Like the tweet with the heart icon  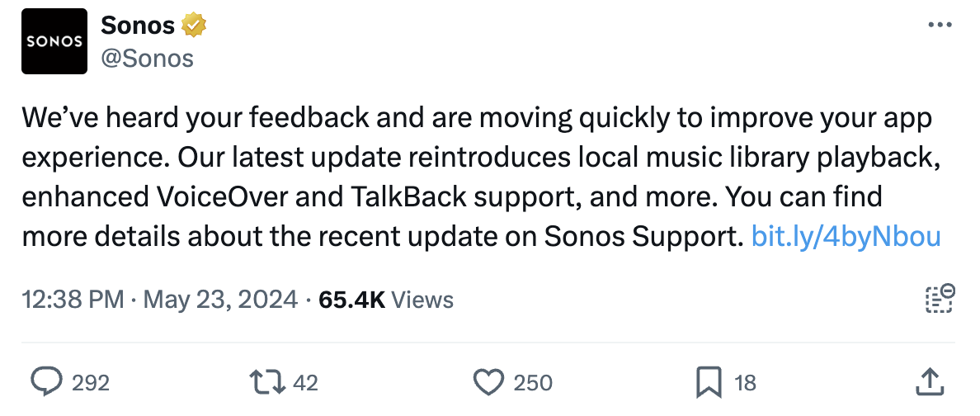coord(488,382)
